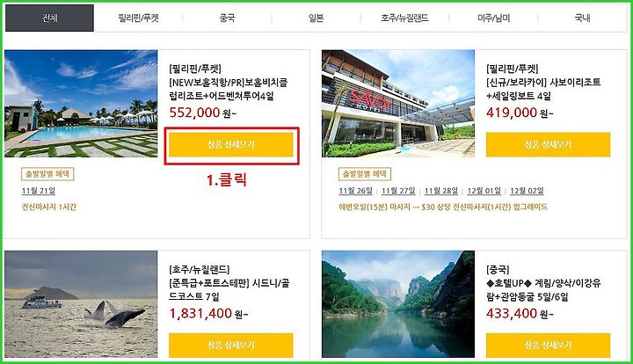633x364 pixels.
Task: Select the 미주/남미 tab
Action: (493, 18)
